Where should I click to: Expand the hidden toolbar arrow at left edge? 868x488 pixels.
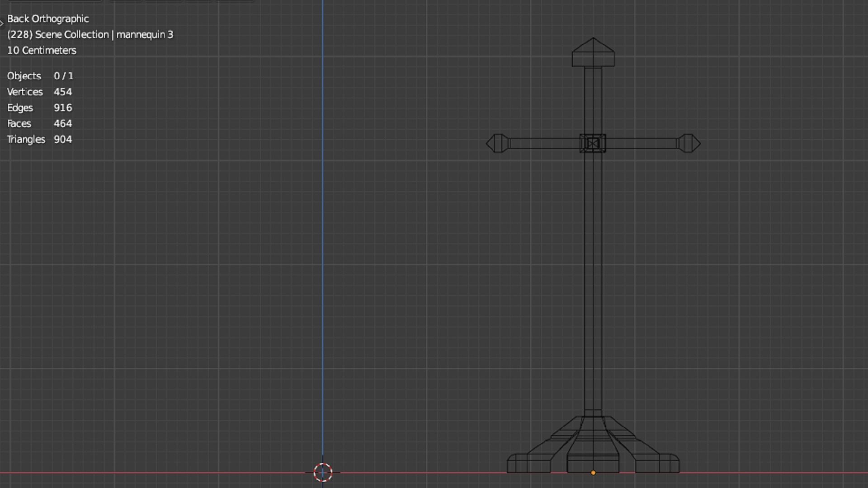(2, 23)
